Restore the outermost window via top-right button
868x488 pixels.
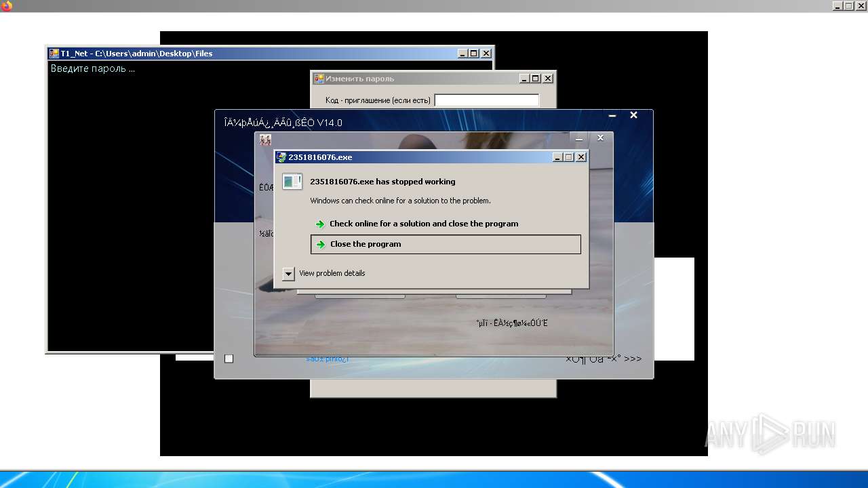point(849,5)
